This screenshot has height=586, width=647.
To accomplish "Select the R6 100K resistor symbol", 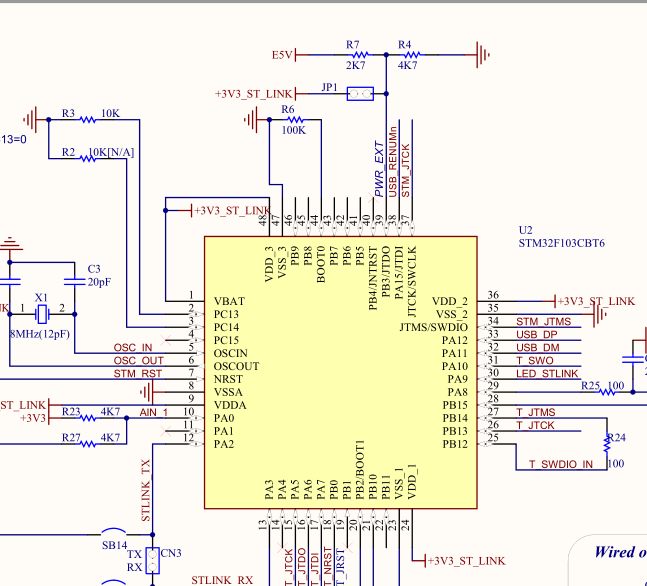I will click(295, 120).
